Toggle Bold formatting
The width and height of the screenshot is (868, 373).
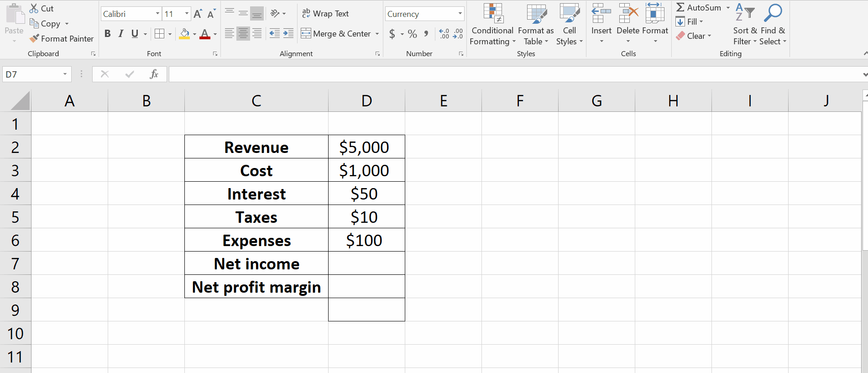(x=108, y=33)
